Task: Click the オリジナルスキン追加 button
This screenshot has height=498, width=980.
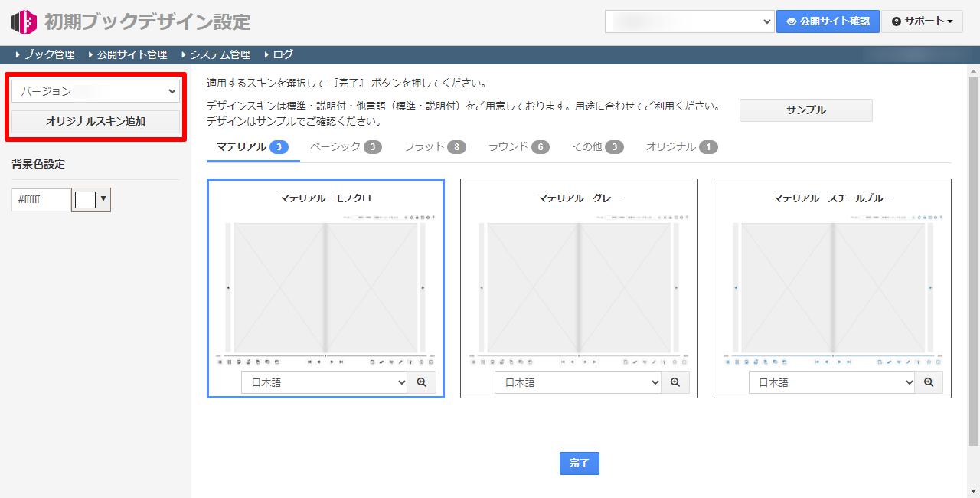Action: point(96,121)
